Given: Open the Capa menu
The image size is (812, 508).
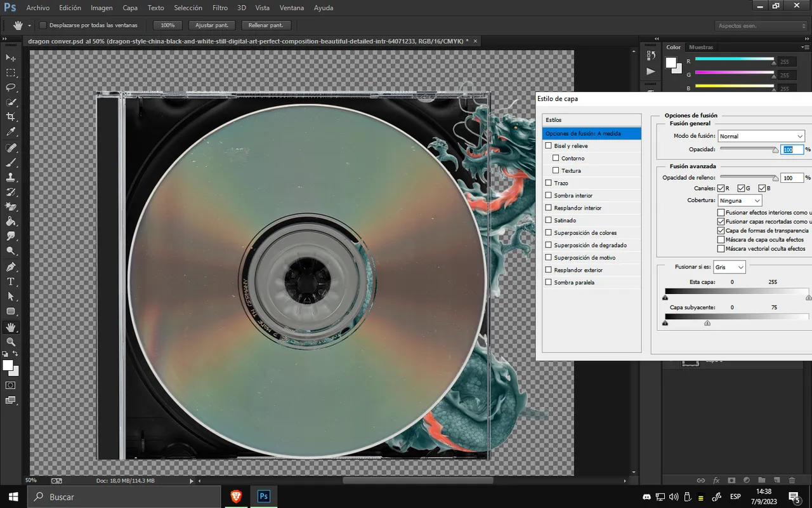Looking at the screenshot, I should (130, 8).
